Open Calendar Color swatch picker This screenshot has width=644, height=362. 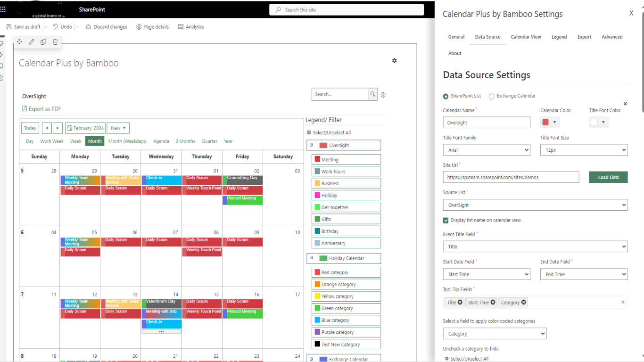click(x=550, y=122)
